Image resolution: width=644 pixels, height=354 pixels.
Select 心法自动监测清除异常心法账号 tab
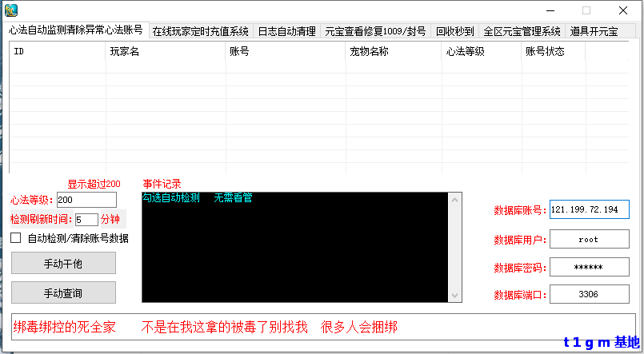coord(76,30)
